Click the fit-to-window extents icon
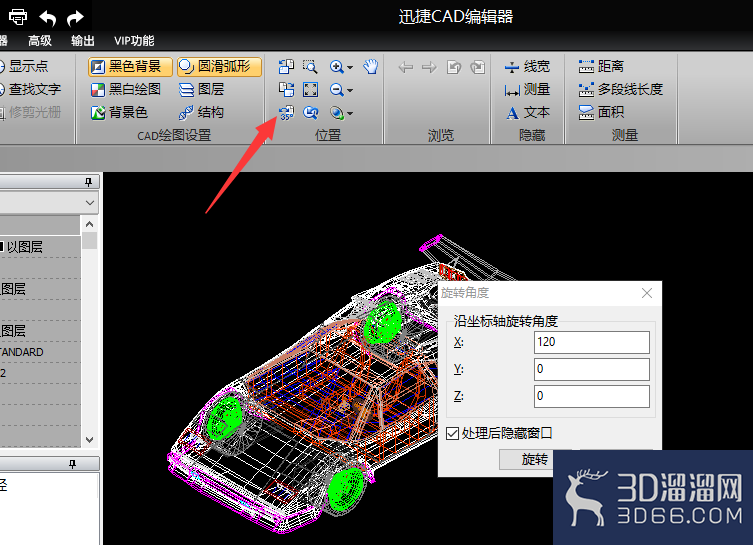This screenshot has height=545, width=753. pyautogui.click(x=310, y=89)
